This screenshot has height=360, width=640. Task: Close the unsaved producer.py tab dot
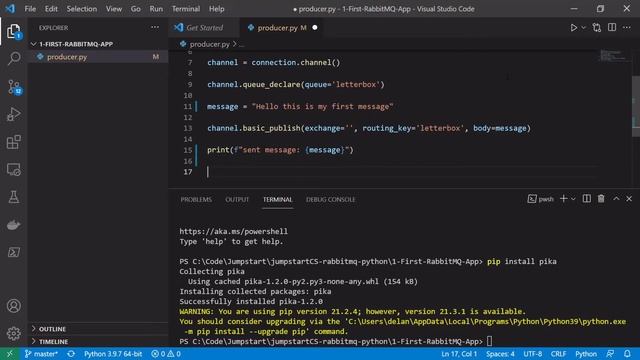pos(315,28)
